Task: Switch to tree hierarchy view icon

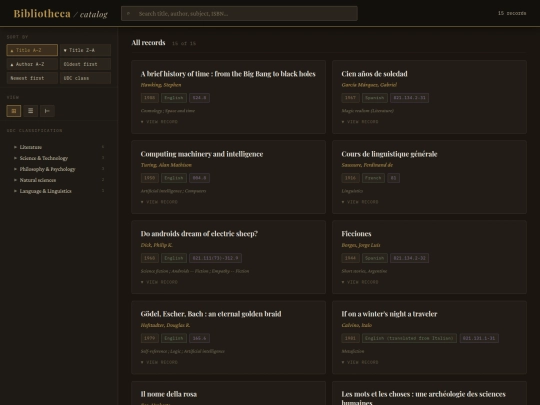Action: [47, 111]
